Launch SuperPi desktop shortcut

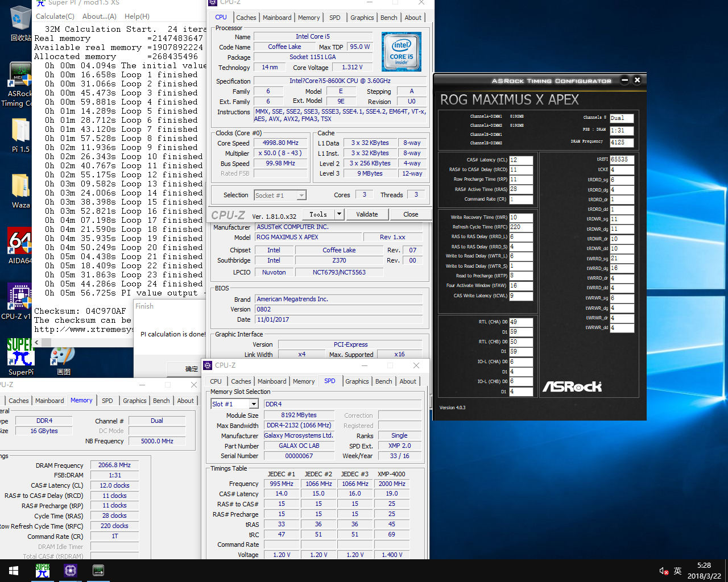[x=21, y=357]
